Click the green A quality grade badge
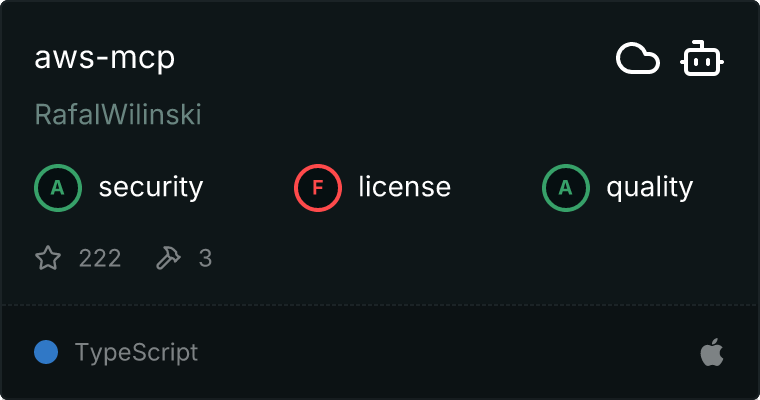The width and height of the screenshot is (760, 400). [x=566, y=187]
